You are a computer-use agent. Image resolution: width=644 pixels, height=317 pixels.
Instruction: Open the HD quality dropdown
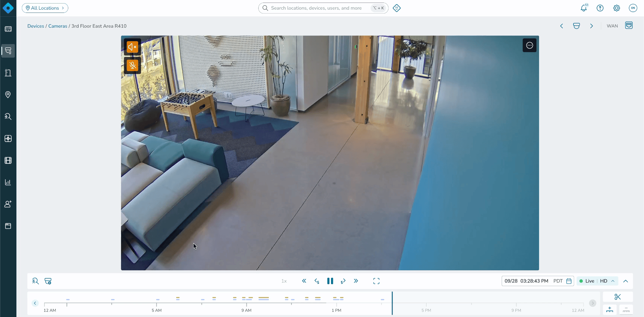(x=607, y=281)
